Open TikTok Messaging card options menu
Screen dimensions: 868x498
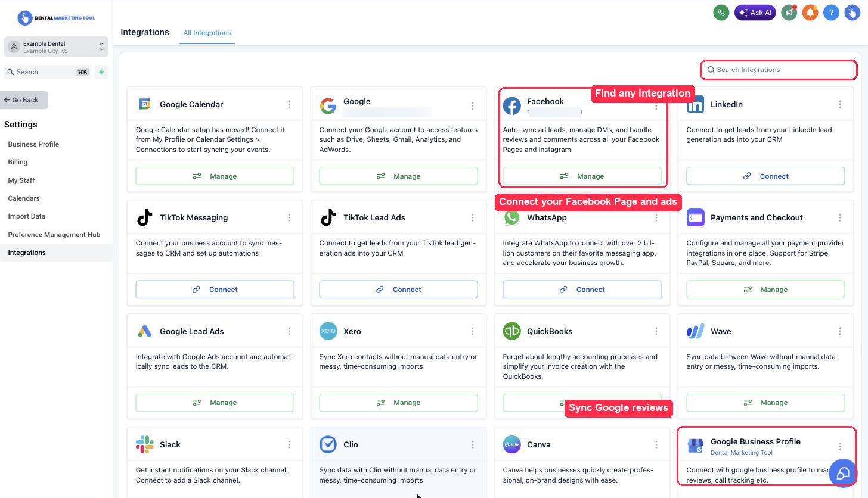289,217
